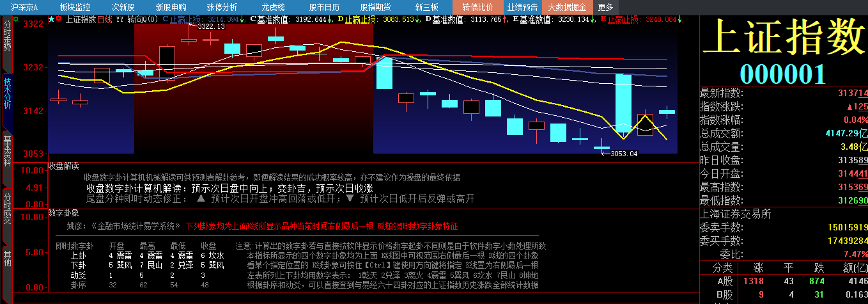Open the 业绩预告 tab
Screen dimensions: 868x304
(x=522, y=7)
